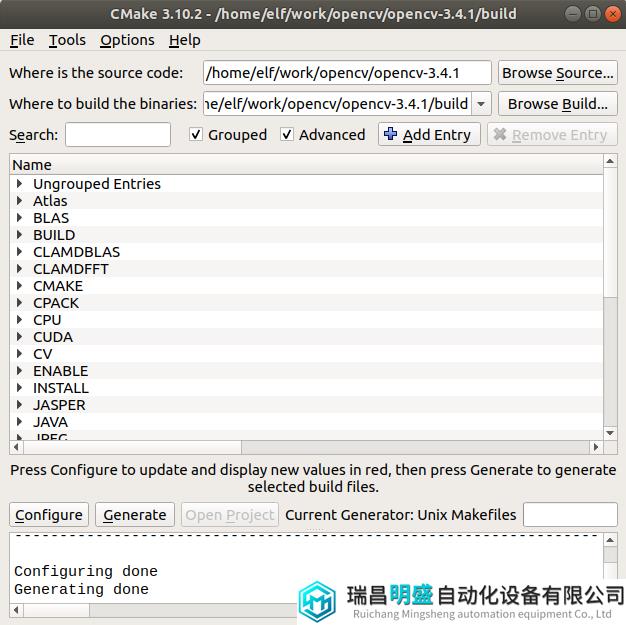Maximize the CMake window
Viewport: 626px width, 625px height.
coord(592,14)
